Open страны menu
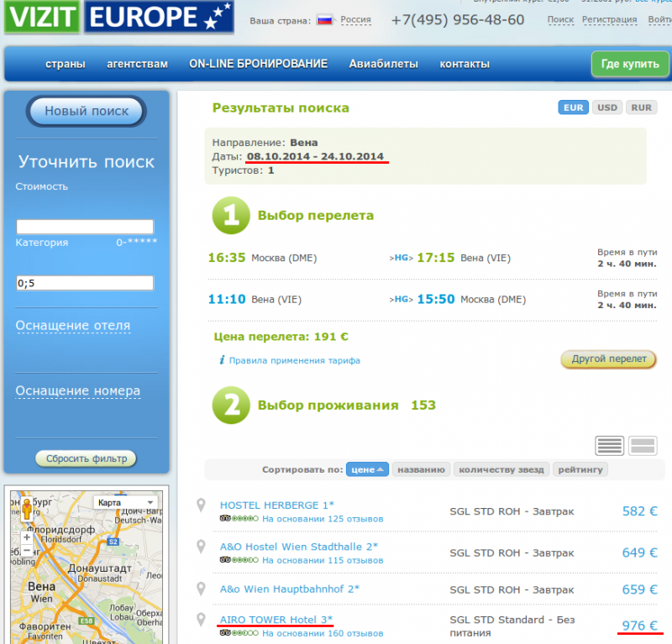The image size is (672, 644). pos(66,64)
